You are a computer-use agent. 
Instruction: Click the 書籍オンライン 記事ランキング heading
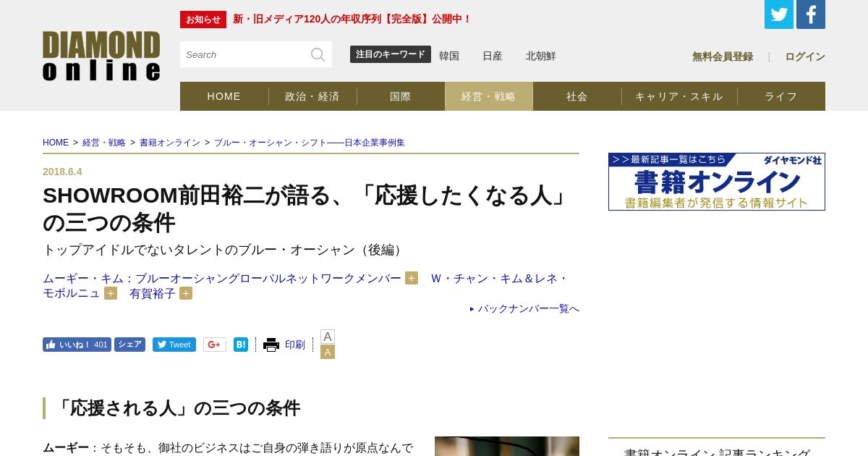717,453
